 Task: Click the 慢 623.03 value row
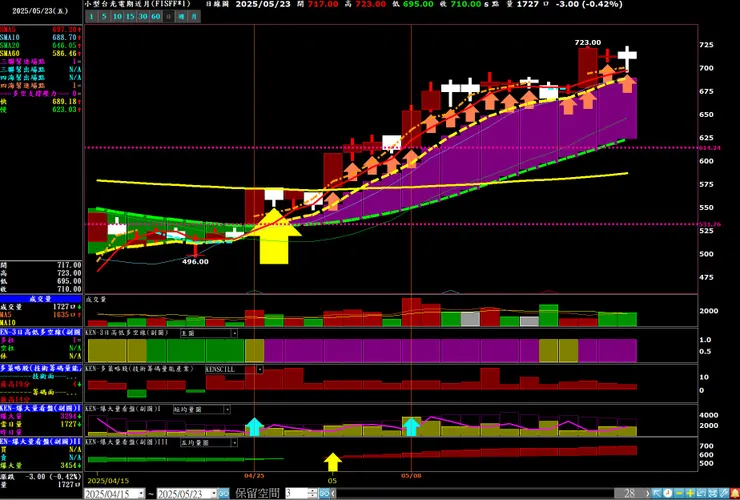41,110
